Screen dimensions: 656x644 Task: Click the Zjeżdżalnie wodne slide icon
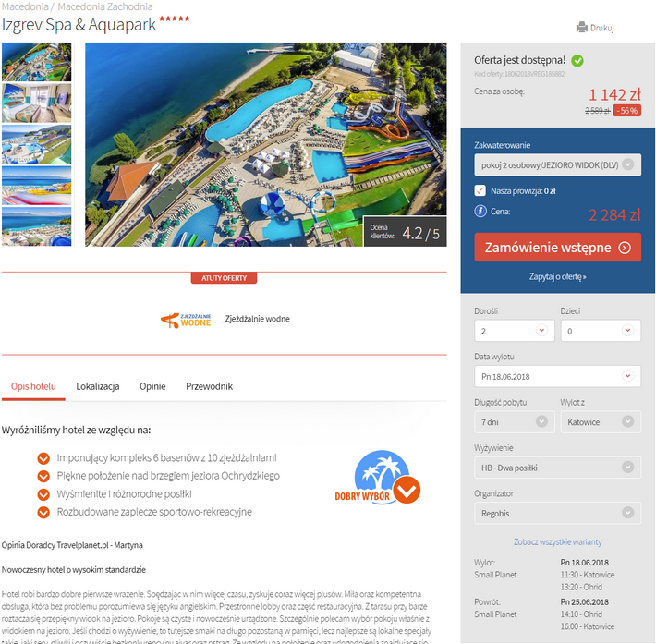tap(186, 320)
